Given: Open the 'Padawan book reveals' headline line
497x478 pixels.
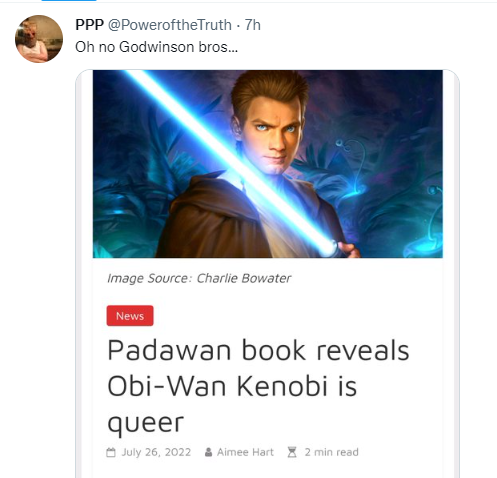Looking at the screenshot, I should pyautogui.click(x=258, y=350).
